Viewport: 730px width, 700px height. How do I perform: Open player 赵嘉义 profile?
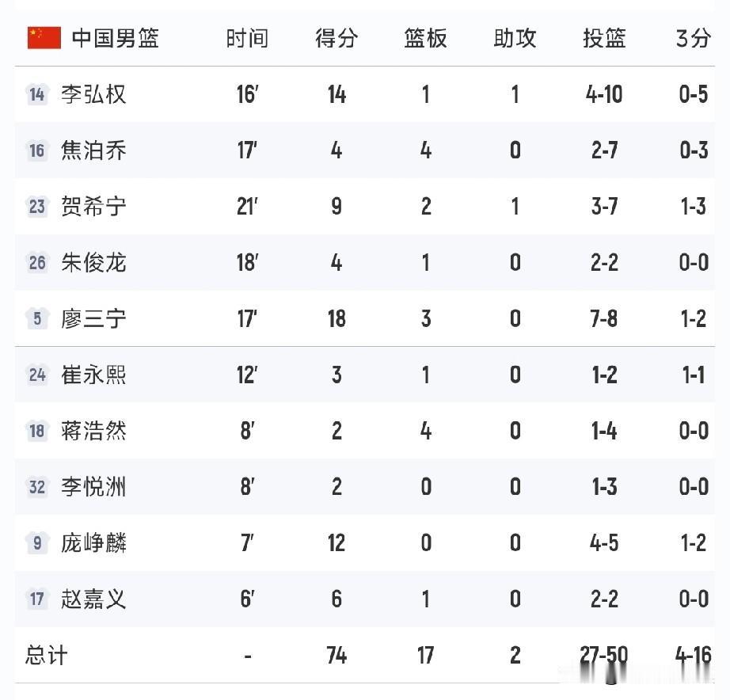click(x=93, y=599)
